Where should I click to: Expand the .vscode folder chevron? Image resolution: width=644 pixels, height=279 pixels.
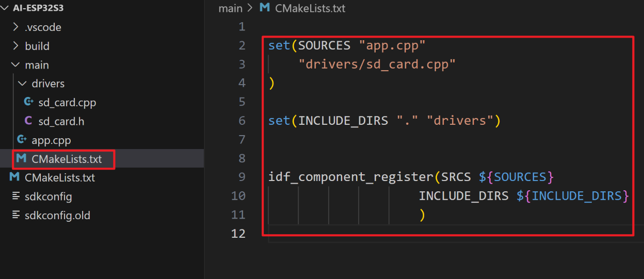[x=15, y=27]
